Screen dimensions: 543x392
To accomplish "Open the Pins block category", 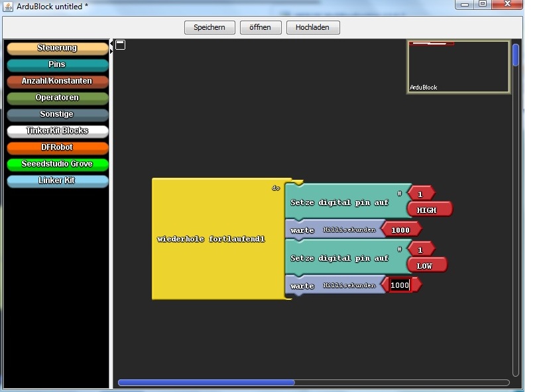I will pyautogui.click(x=57, y=64).
